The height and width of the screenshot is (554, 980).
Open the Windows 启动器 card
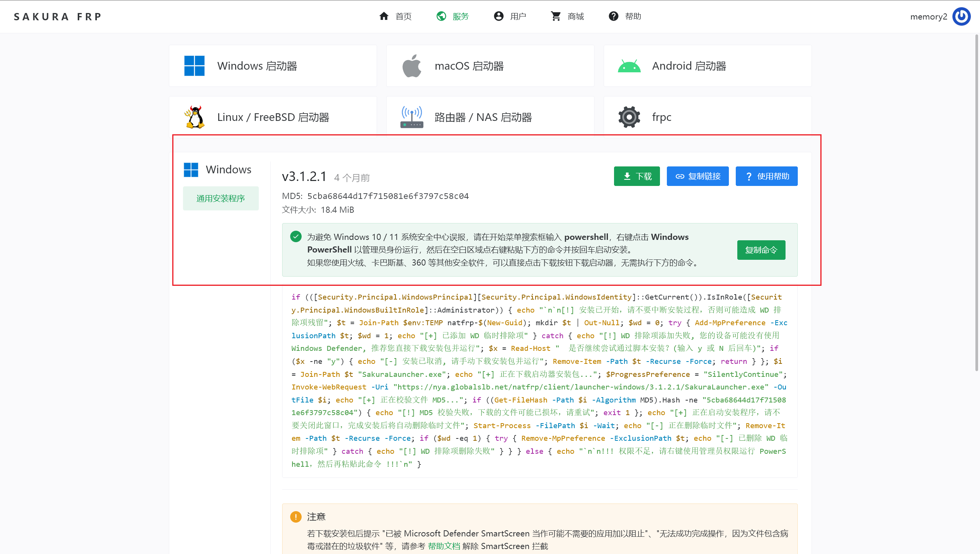(273, 66)
